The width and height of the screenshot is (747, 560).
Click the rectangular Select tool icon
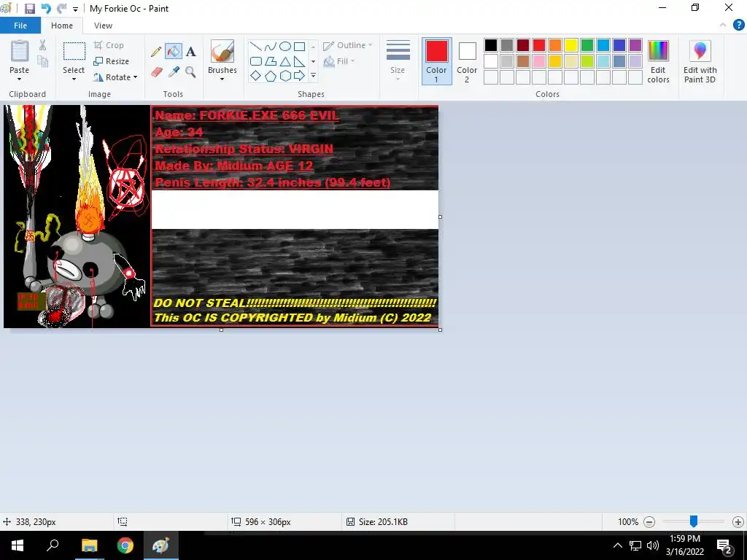point(74,52)
